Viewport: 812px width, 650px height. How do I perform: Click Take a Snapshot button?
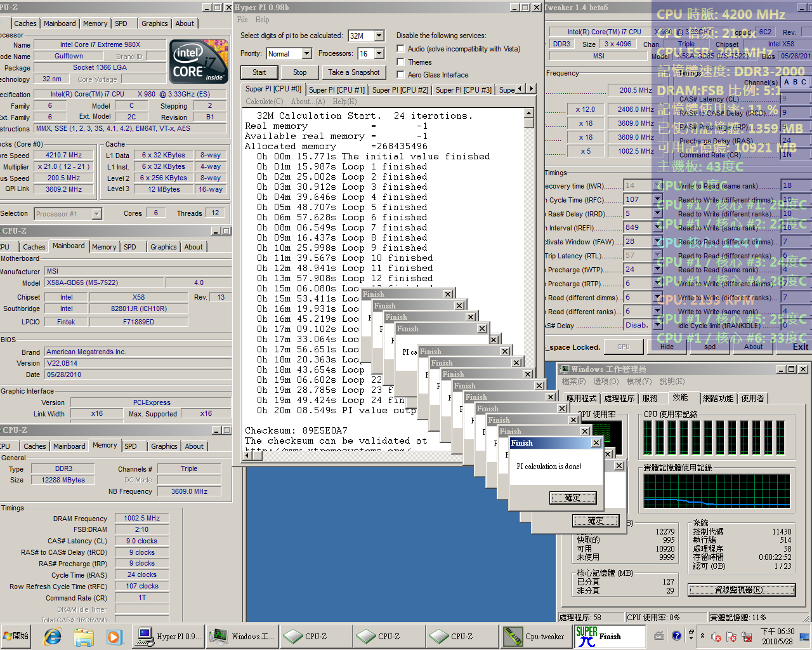[x=354, y=72]
